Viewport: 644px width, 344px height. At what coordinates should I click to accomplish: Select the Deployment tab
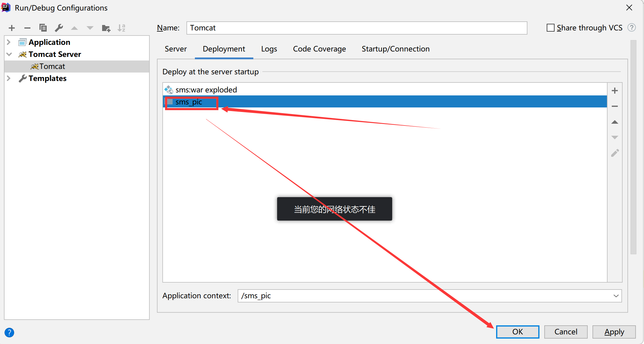coord(224,49)
